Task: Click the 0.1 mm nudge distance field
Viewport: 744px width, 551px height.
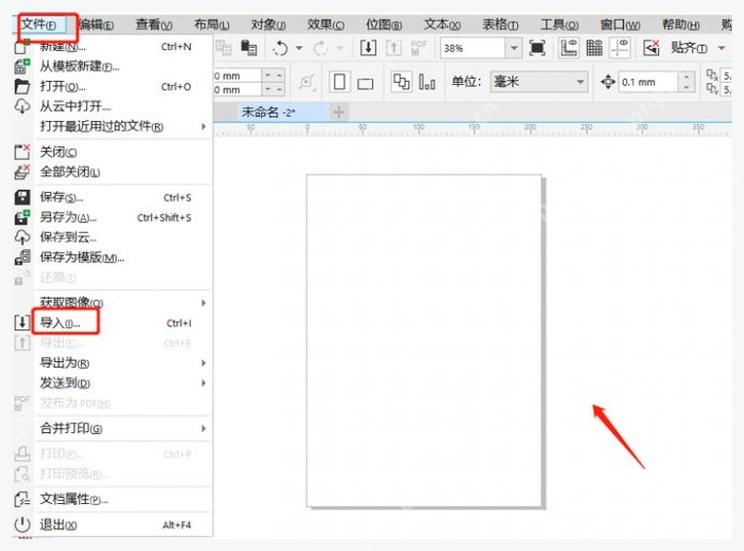Action: [x=648, y=82]
